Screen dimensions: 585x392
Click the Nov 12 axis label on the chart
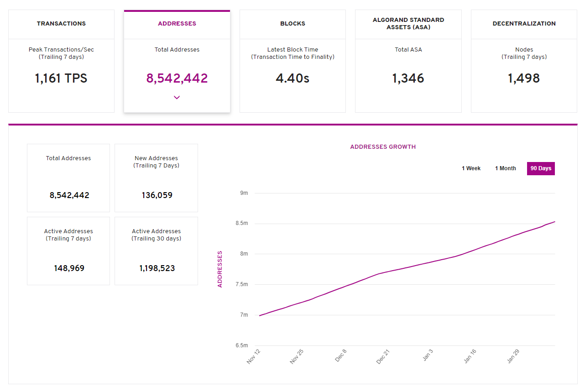coord(253,357)
